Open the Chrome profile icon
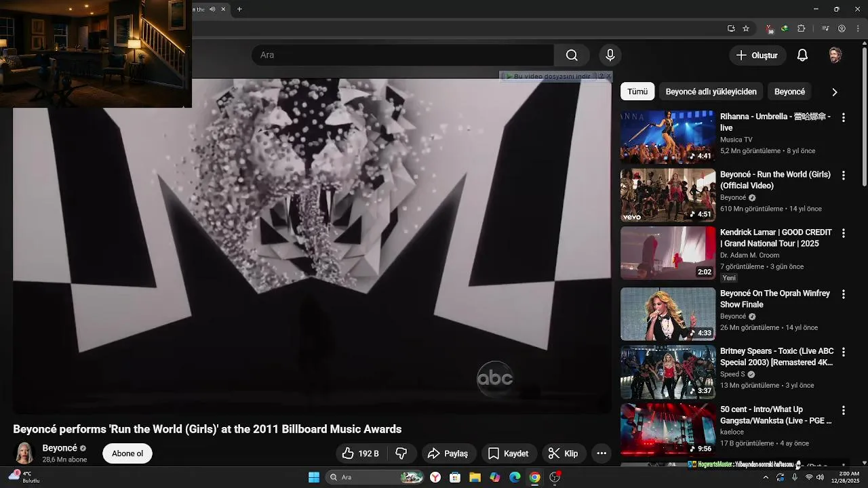This screenshot has height=488, width=868. 842,28
